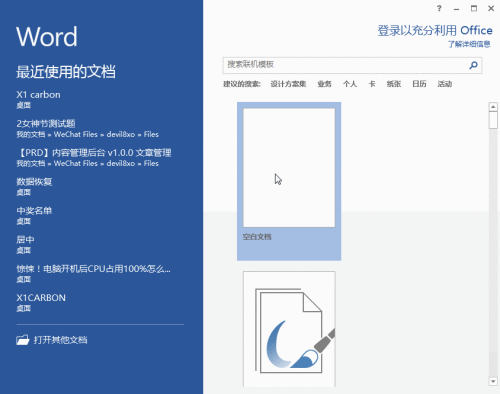Click the maximize window icon
Image resolution: width=500 pixels, height=394 pixels.
pyautogui.click(x=474, y=9)
